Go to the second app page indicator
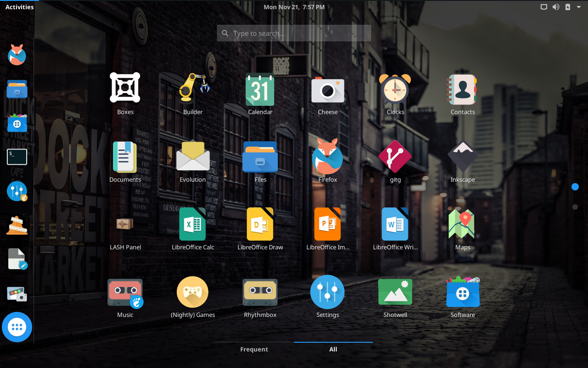This screenshot has height=368, width=588. (575, 207)
